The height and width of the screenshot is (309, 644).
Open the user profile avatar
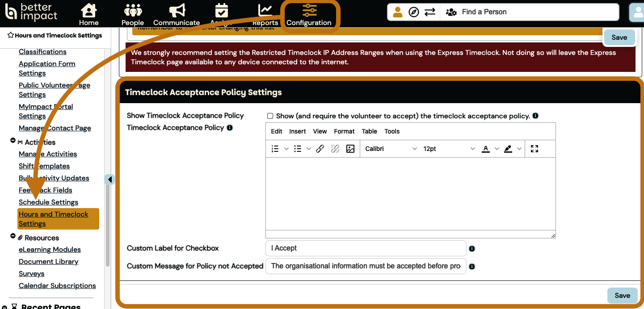pos(636,13)
